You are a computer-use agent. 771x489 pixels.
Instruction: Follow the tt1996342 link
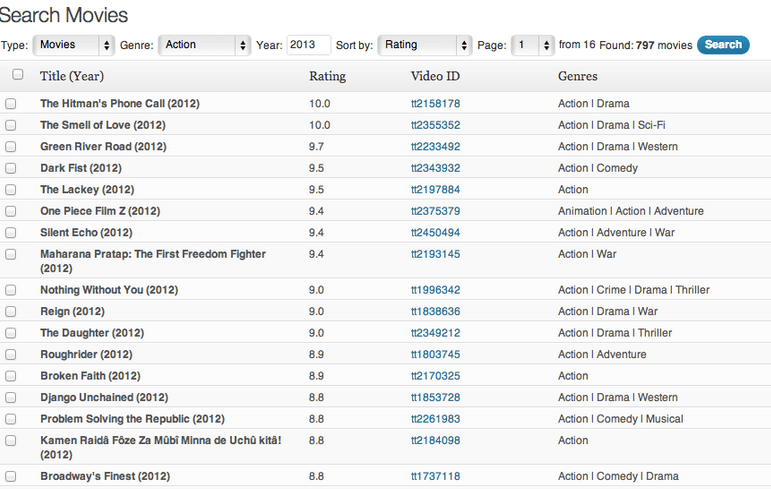click(x=435, y=290)
